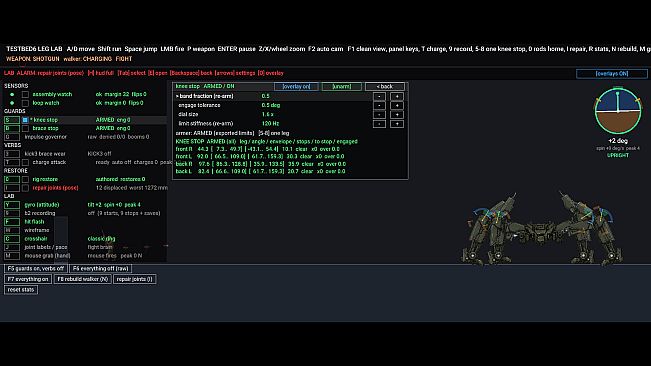The width and height of the screenshot is (651, 366).
Task: Click the 9 key box for b2 recording
Action: (12, 213)
